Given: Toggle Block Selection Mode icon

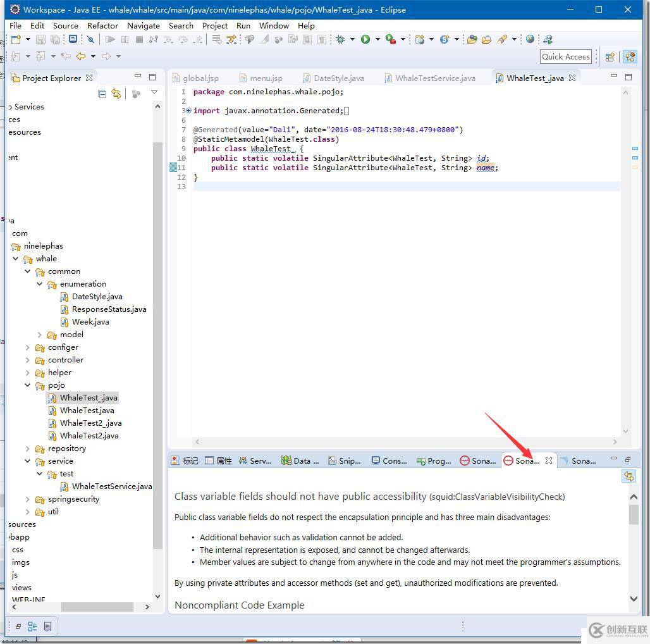Looking at the screenshot, I should 307,39.
